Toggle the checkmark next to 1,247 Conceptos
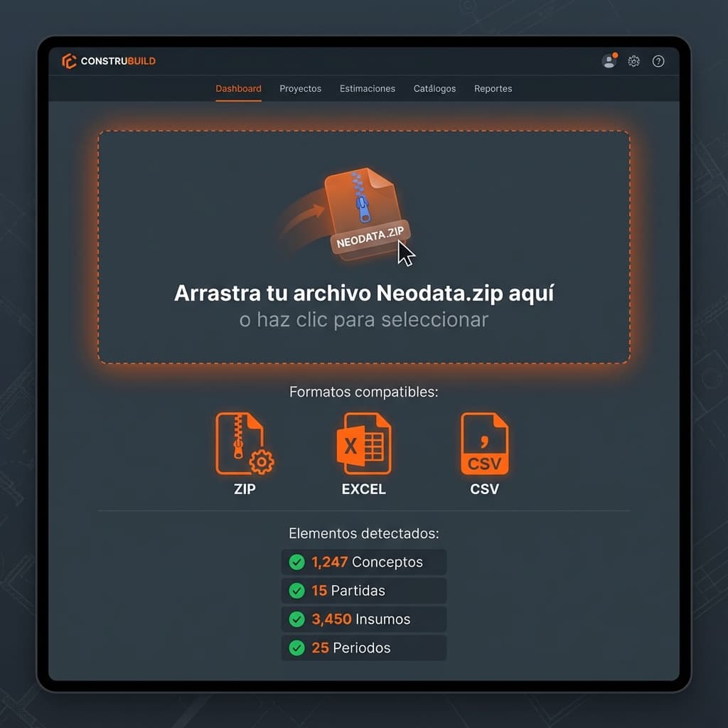This screenshot has width=728, height=728. click(x=298, y=562)
